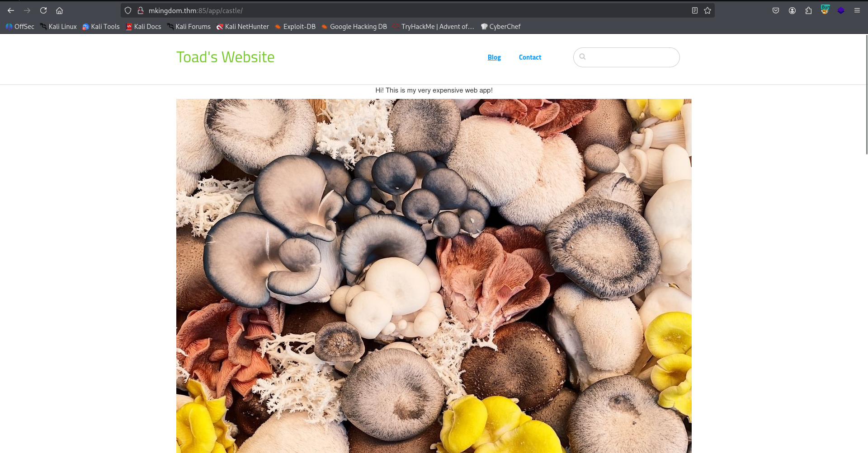Bookmark this page with the star
Screen dimensions: 868x453
tap(707, 10)
